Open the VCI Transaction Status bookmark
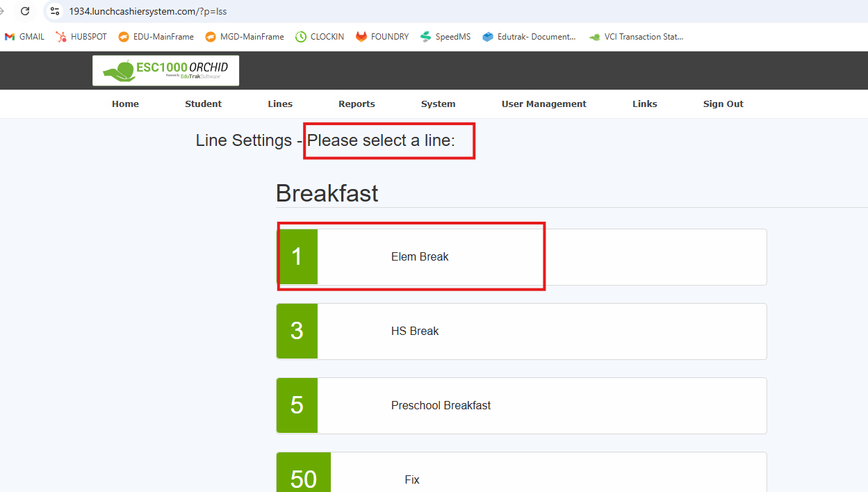 636,37
